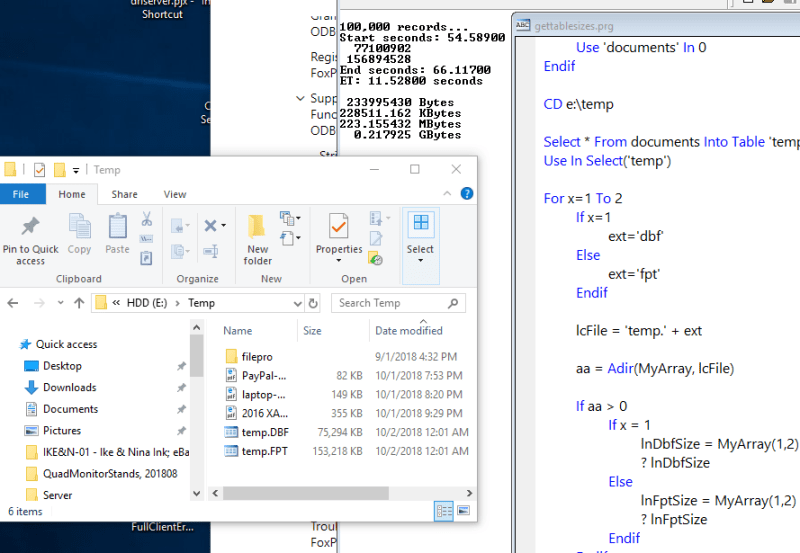Click the search magnifier icon
Viewport: 800px width, 553px height.
(x=453, y=303)
